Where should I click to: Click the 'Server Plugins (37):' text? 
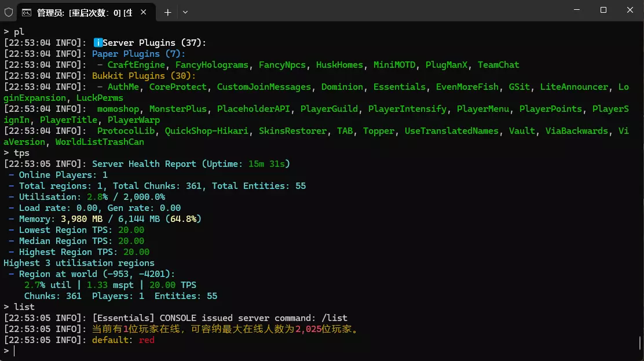coord(154,43)
